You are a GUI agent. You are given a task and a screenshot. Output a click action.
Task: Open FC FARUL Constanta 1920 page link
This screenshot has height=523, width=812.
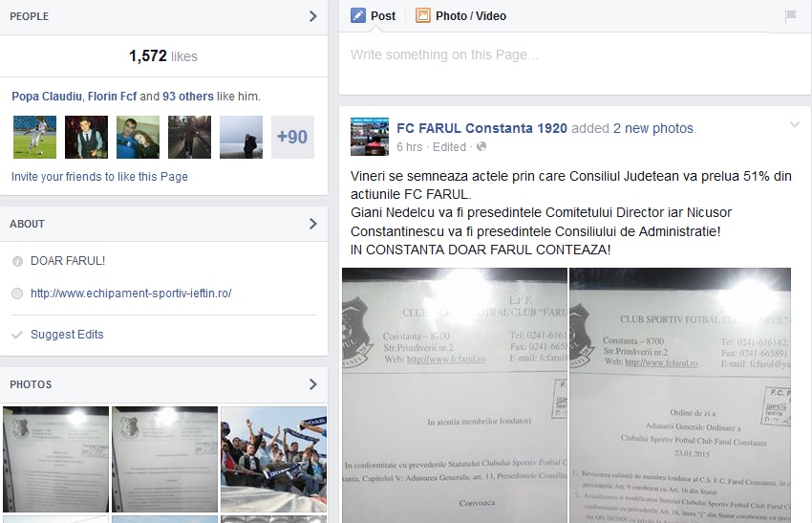tap(481, 128)
